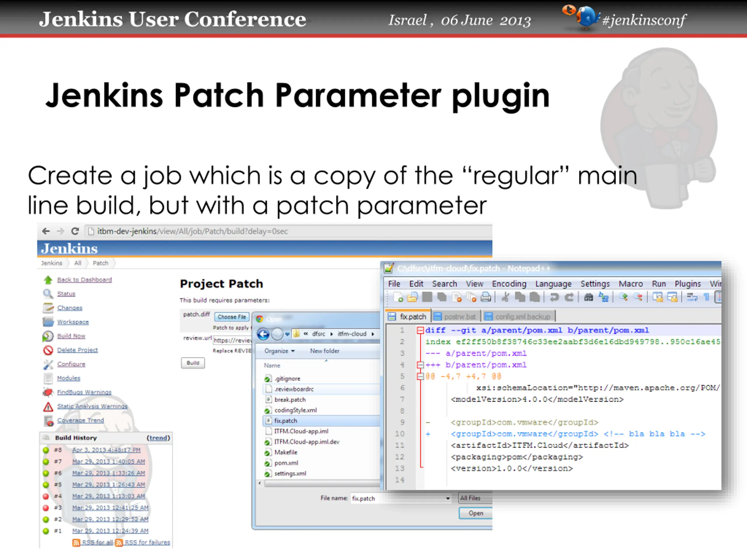
Task: Toggle the Word Wrap icon in Notepad++
Action: 692,297
